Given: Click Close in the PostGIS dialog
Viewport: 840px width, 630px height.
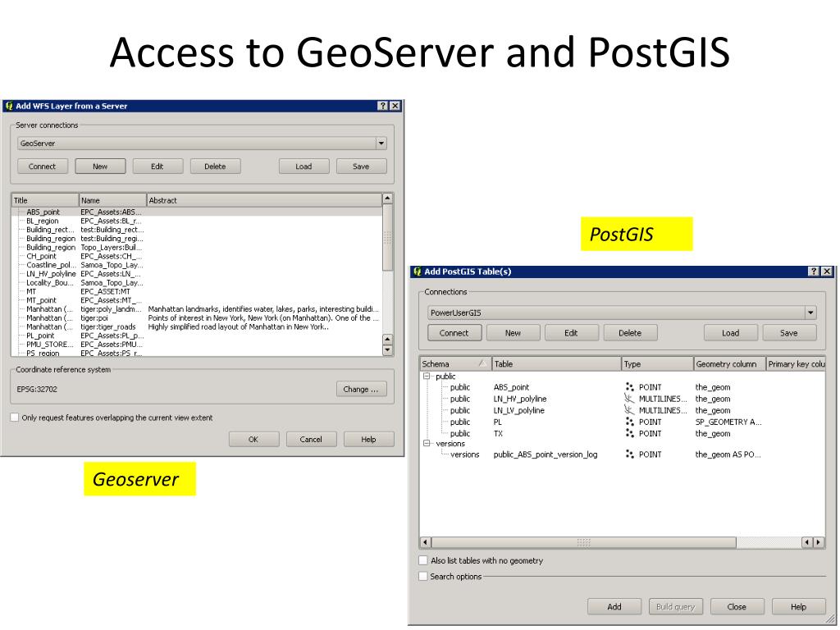Looking at the screenshot, I should 737,607.
